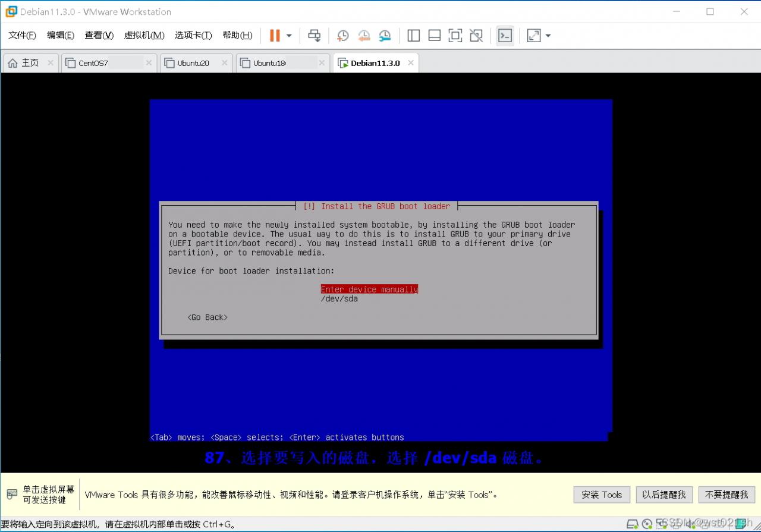Show or hide the library sidebar panel

point(414,36)
